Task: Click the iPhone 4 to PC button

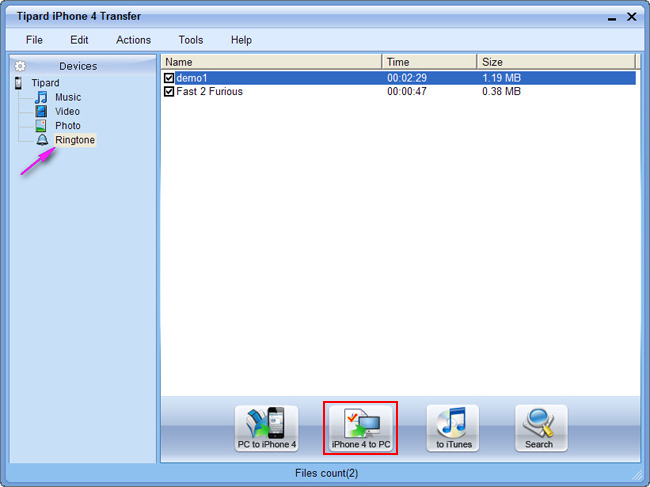Action: click(361, 428)
